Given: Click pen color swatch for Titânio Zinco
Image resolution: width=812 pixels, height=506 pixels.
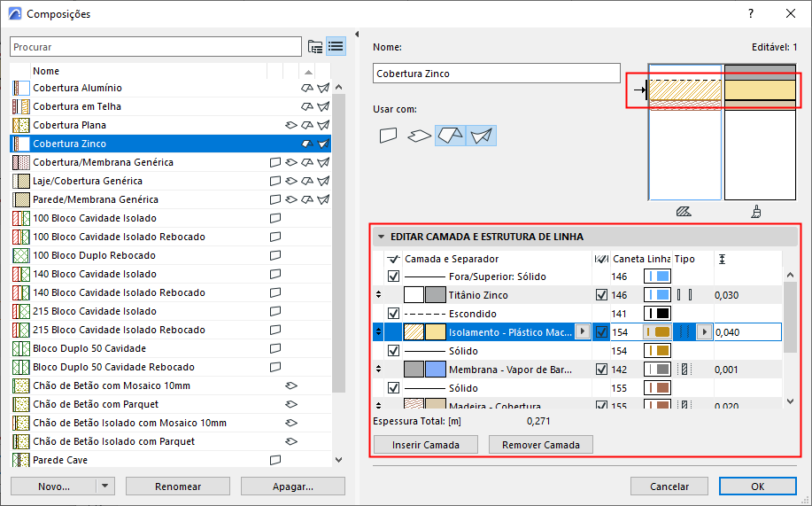Looking at the screenshot, I should click(x=657, y=295).
